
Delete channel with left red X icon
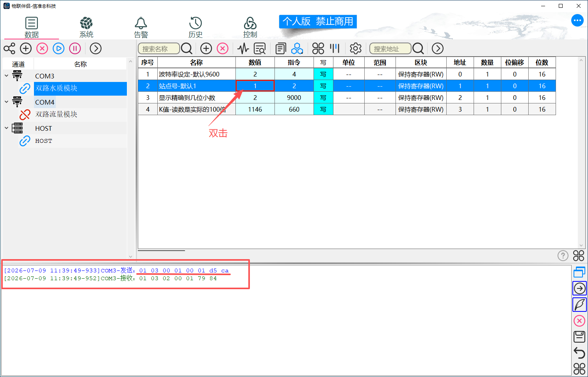pyautogui.click(x=42, y=48)
